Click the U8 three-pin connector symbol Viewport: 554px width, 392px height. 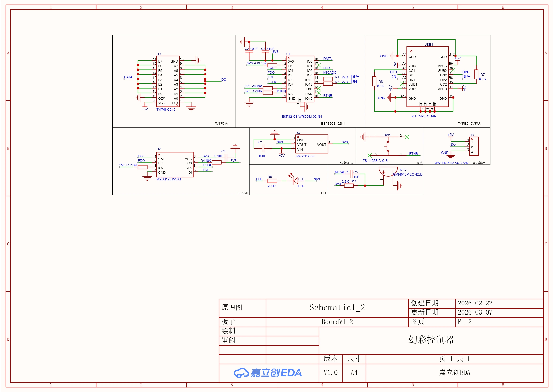[474, 146]
